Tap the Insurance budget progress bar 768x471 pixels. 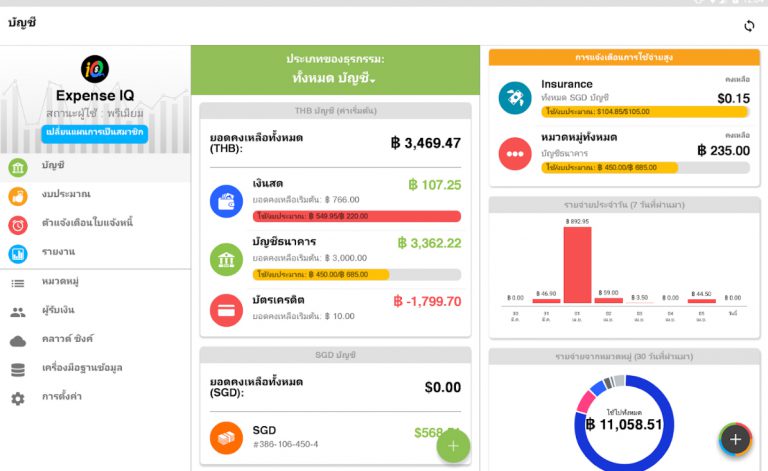tap(645, 112)
